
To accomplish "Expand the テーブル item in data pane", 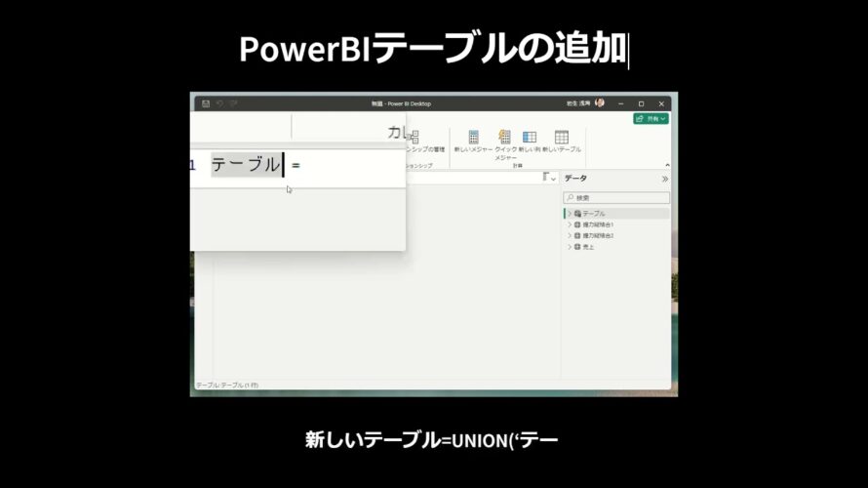I will [x=569, y=214].
